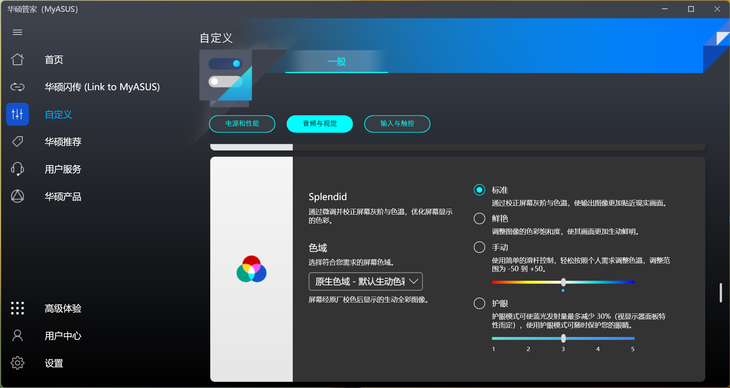This screenshot has height=388, width=730.
Task: Open 用户服务 in the sidebar
Action: point(63,169)
